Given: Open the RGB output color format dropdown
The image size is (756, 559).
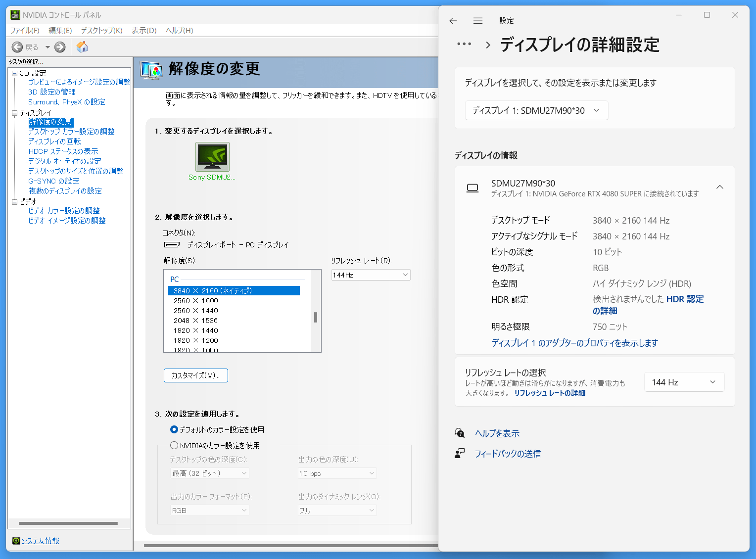Looking at the screenshot, I should [209, 511].
